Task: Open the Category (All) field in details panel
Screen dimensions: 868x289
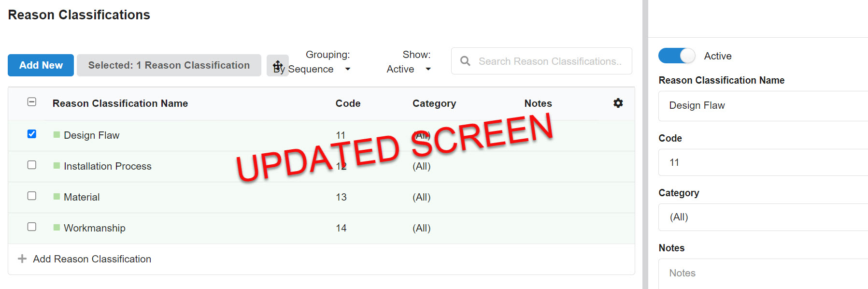Action: [x=763, y=217]
